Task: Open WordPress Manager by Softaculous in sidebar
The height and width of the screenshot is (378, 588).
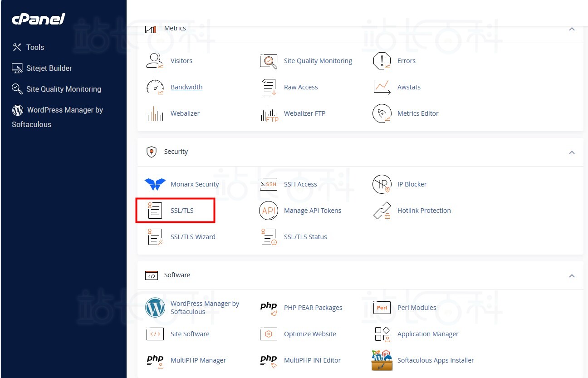Action: coord(58,117)
